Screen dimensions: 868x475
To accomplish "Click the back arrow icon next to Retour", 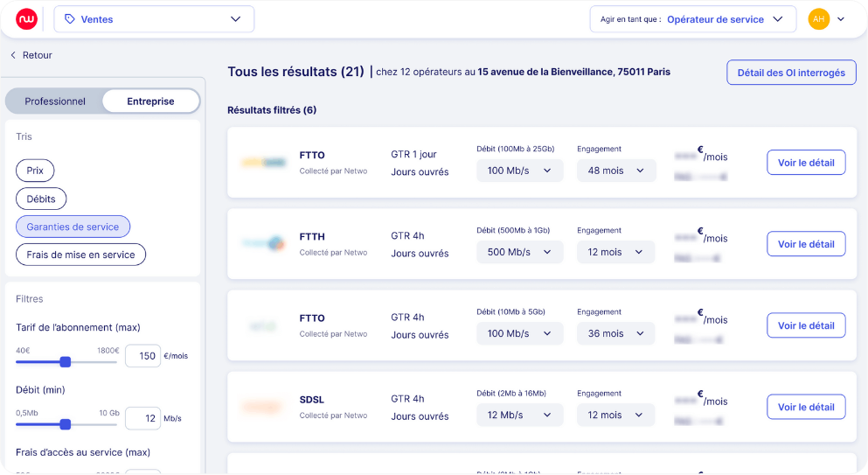I will 13,55.
